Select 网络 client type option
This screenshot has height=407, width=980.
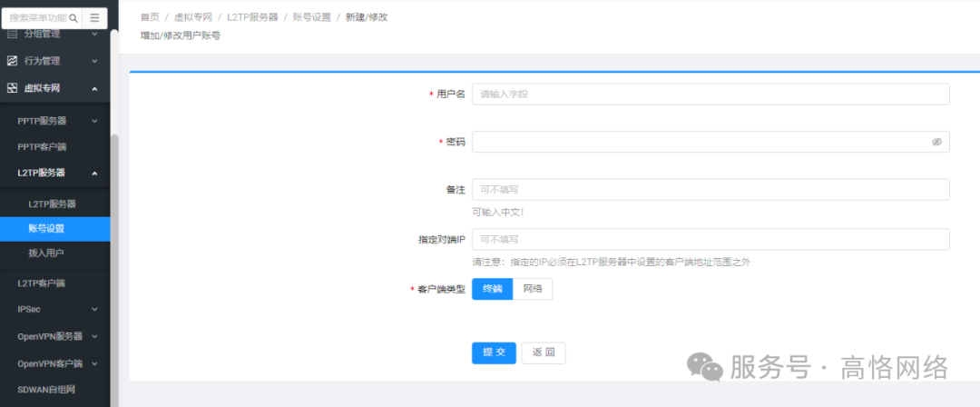533,289
